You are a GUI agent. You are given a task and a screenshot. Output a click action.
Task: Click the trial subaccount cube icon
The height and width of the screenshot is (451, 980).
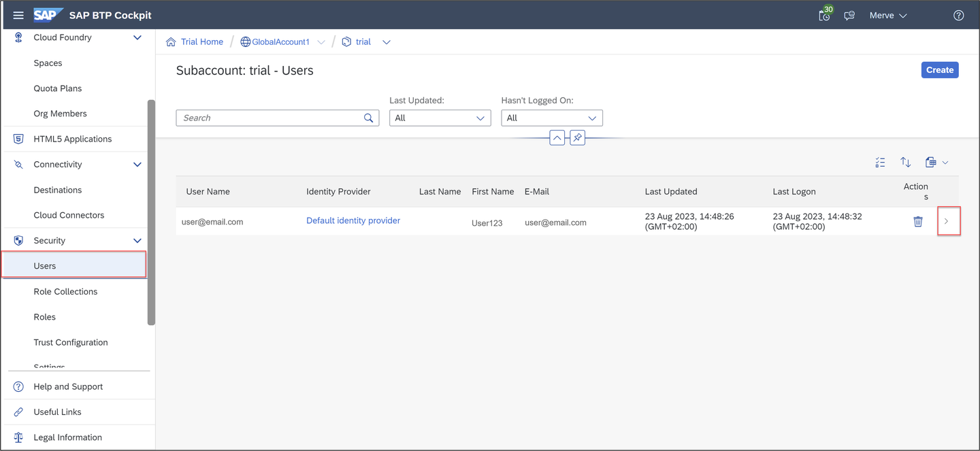point(346,42)
